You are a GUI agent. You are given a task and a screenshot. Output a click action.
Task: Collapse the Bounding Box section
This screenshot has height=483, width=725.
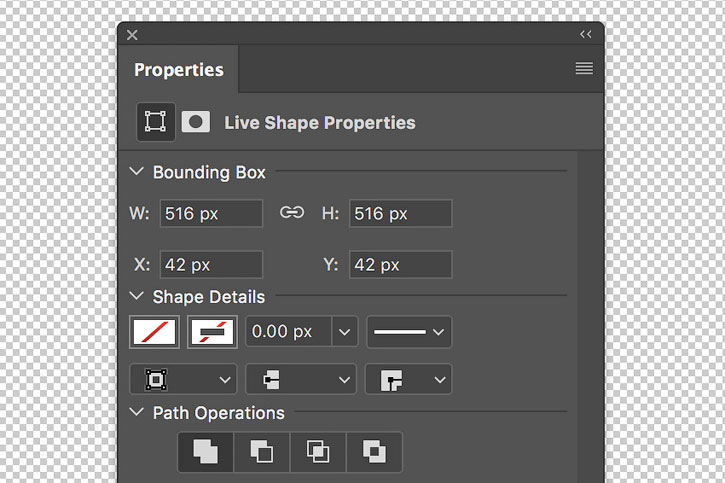136,171
